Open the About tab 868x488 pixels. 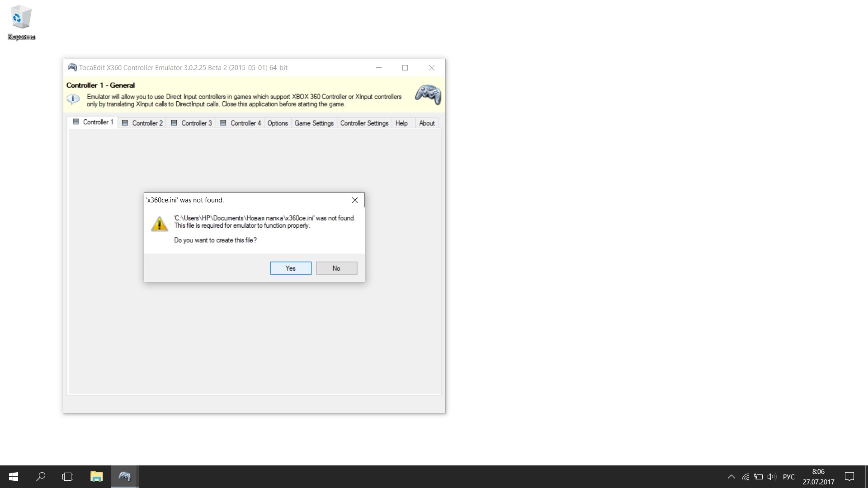426,123
